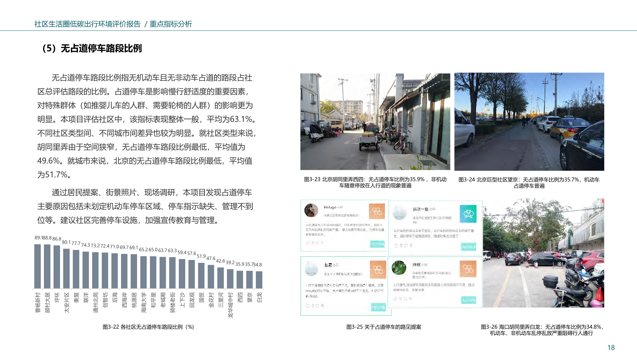Click Refuge's profile avatar photo

point(311,211)
